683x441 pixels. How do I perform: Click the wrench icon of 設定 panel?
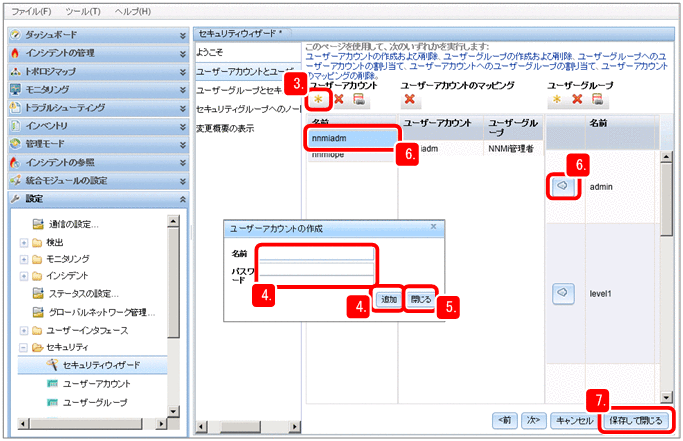[16, 199]
